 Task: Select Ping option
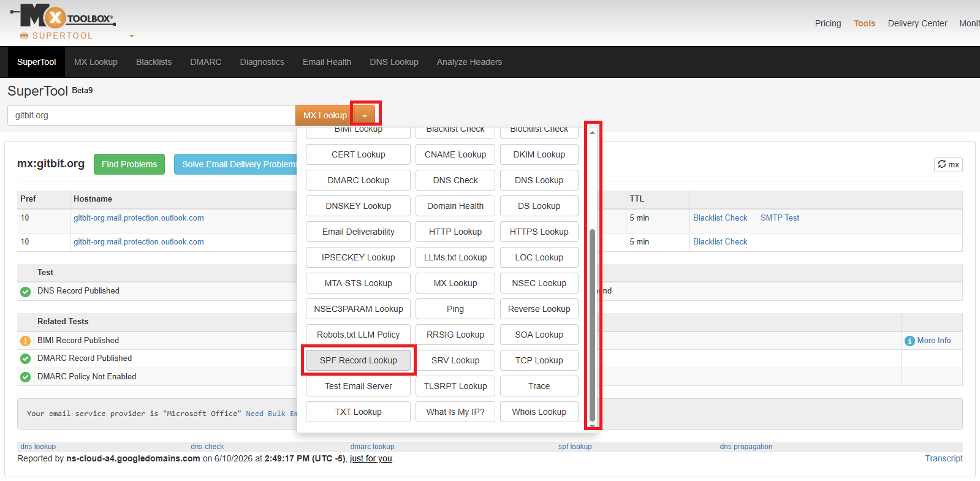pos(455,309)
